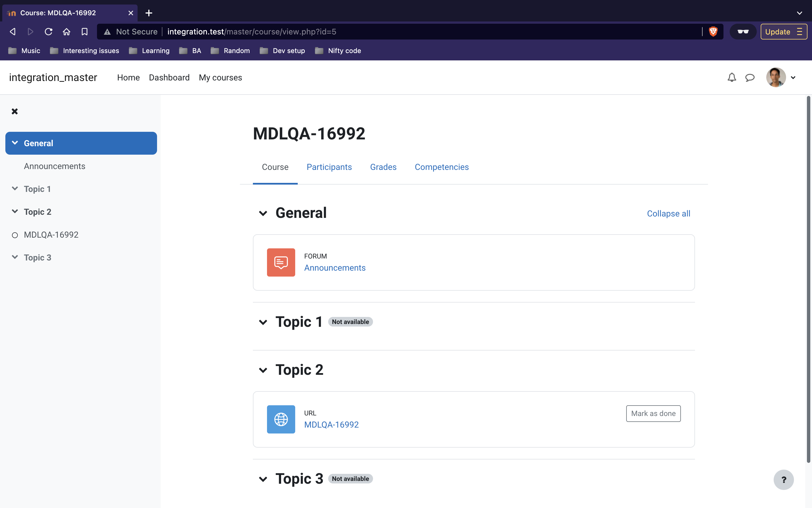Viewport: 812px width, 508px height.
Task: Open Random bookmarks folder
Action: [230, 51]
